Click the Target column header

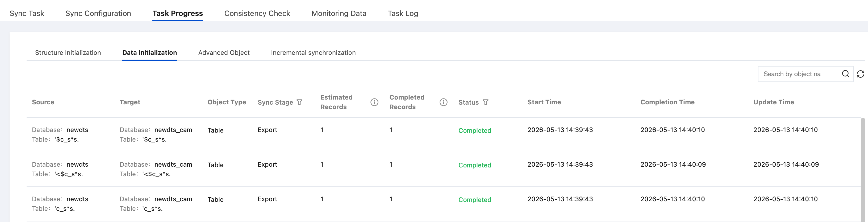click(x=130, y=102)
